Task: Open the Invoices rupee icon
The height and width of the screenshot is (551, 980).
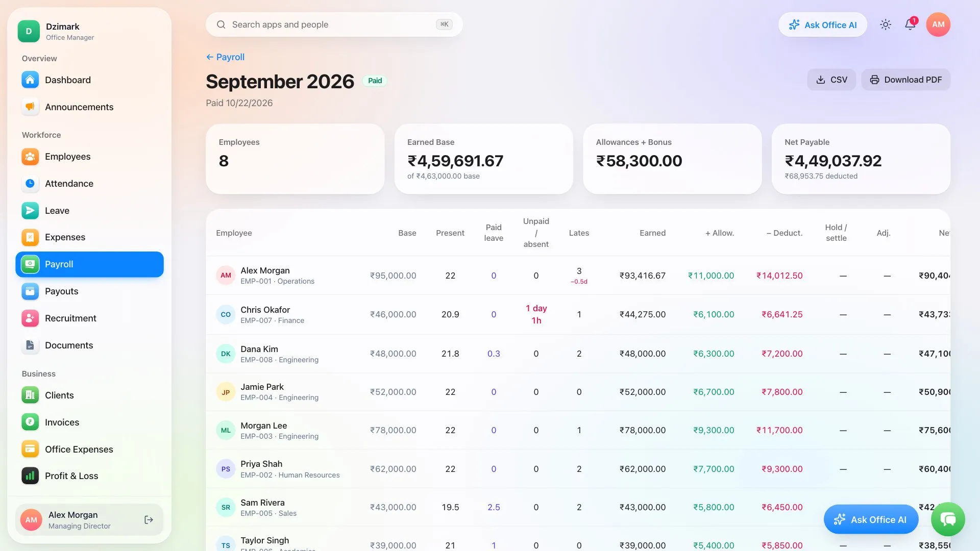Action: point(30,422)
